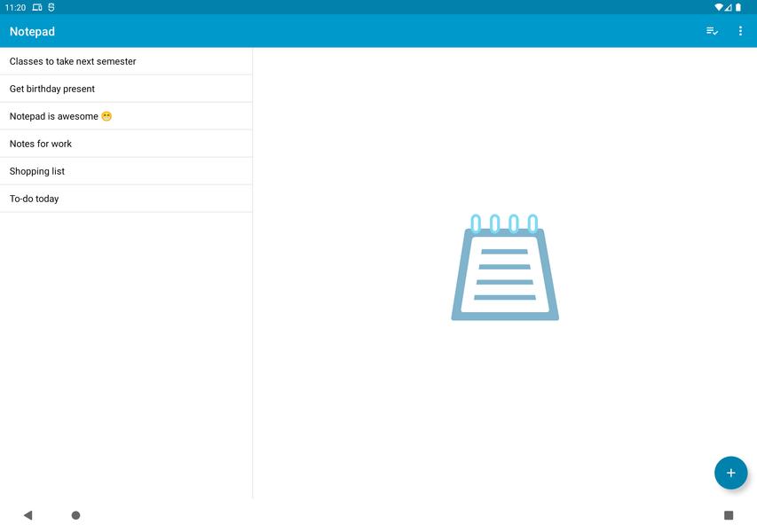Tap the battery status icon

pyautogui.click(x=738, y=7)
